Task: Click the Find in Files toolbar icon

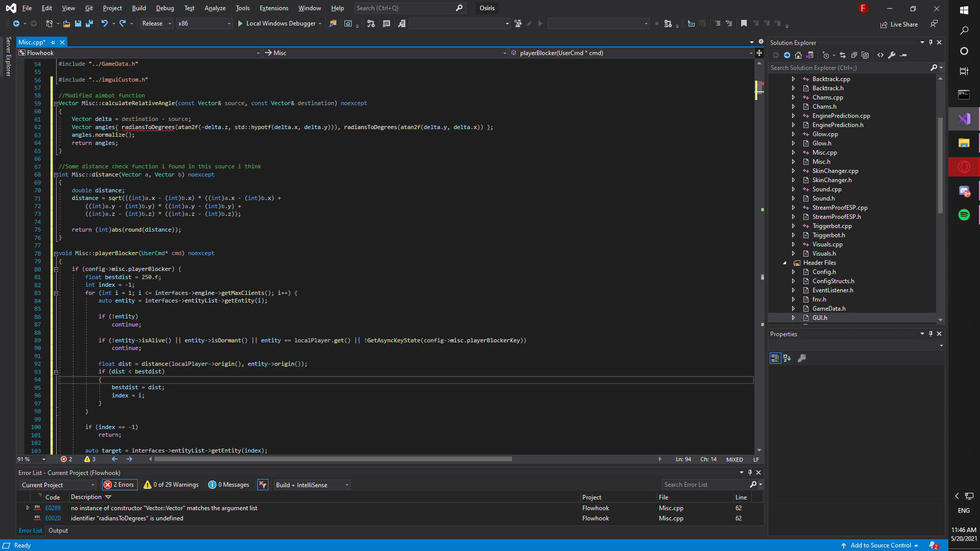Action: (333, 23)
